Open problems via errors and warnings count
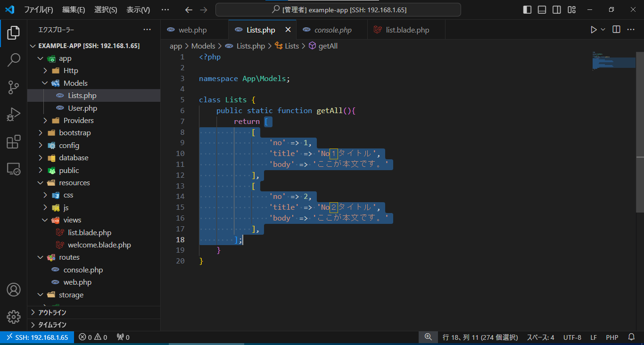 coord(93,337)
